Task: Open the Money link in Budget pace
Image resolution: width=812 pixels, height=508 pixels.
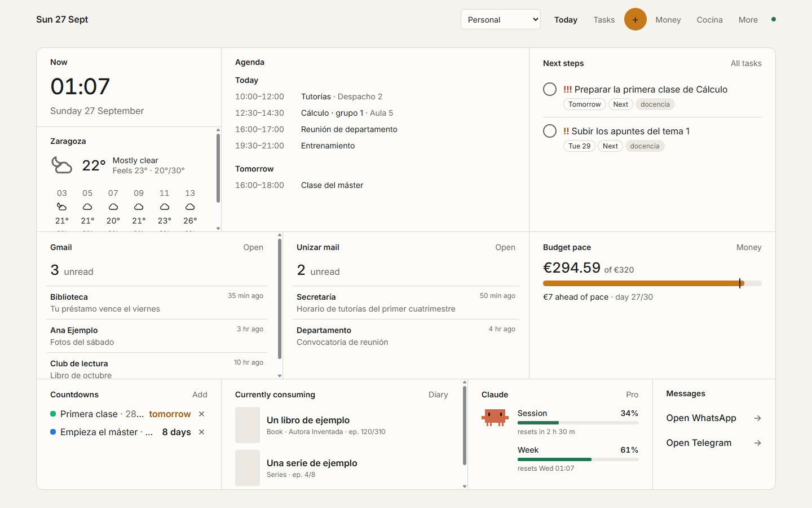Action: 749,247
